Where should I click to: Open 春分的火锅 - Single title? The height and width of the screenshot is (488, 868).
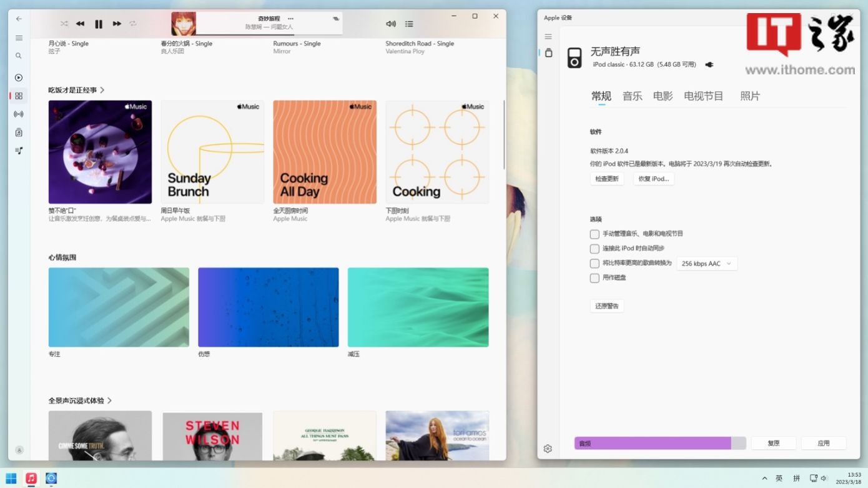[187, 44]
